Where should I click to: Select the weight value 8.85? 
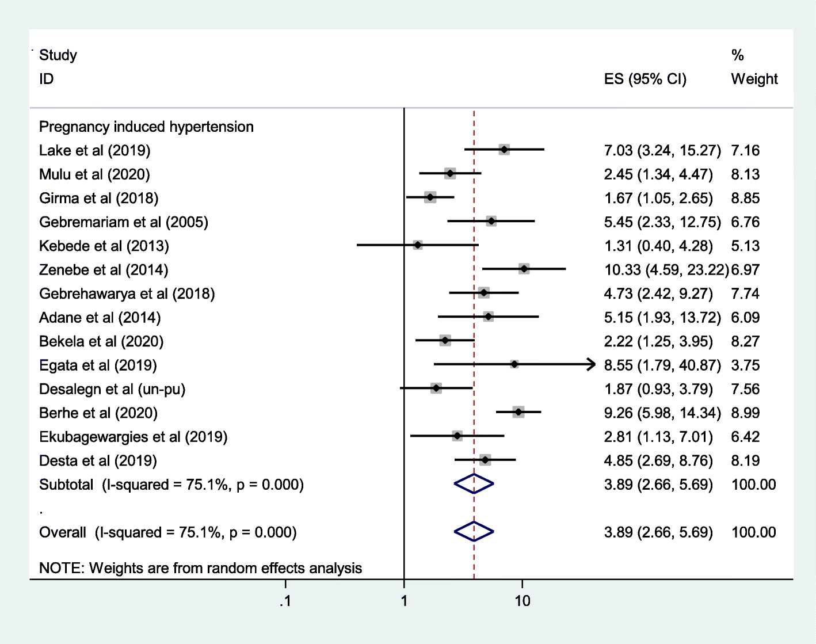pos(745,199)
